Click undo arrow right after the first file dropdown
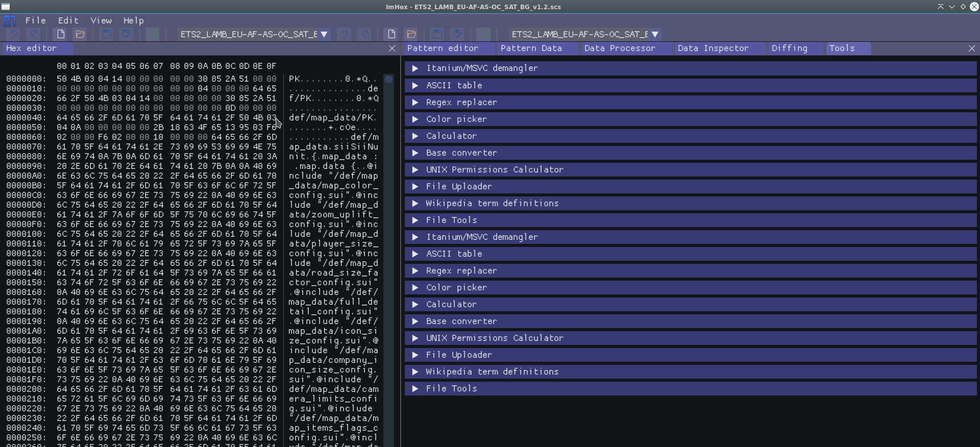This screenshot has width=980, height=447. (x=345, y=34)
